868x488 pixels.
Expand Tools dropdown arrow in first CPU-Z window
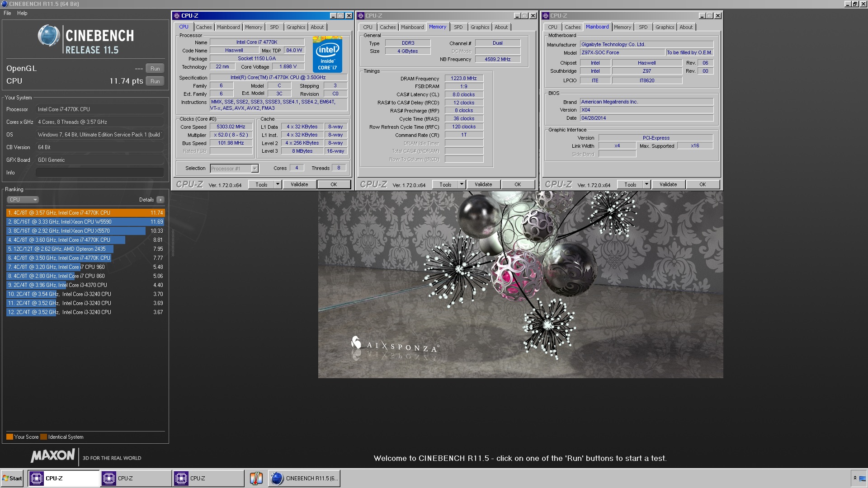click(278, 184)
